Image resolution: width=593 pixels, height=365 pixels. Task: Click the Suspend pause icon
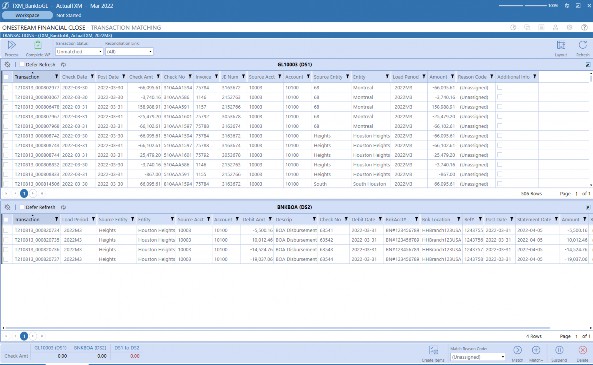(559, 350)
